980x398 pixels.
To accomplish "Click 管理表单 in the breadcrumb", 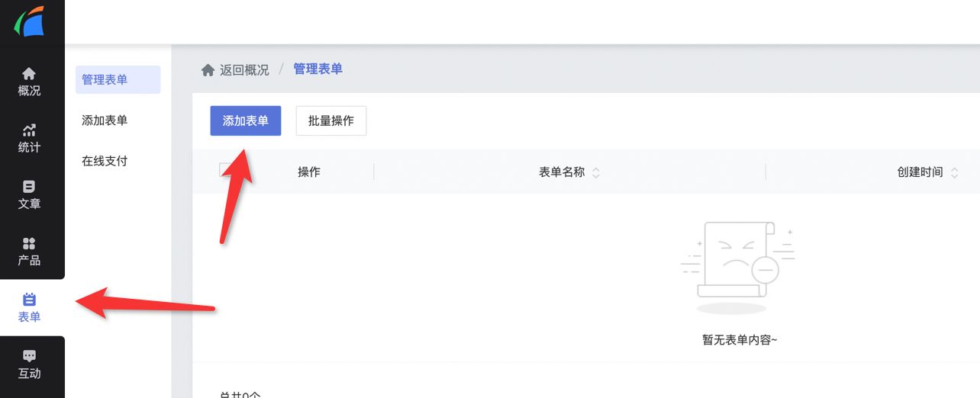I will (x=318, y=69).
